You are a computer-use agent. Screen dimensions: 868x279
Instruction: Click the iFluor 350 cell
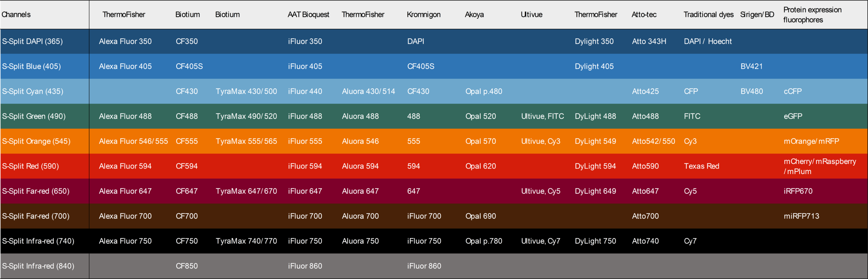[x=305, y=41]
